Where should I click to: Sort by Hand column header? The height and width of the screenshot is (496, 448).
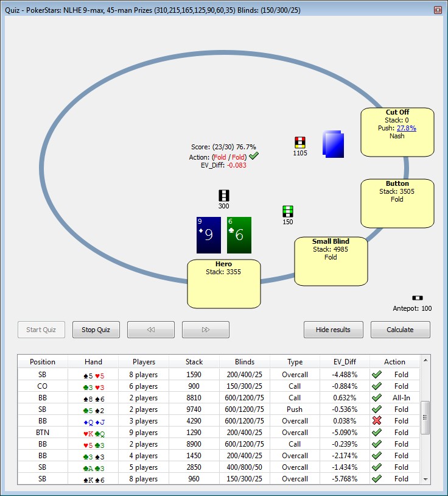(x=93, y=361)
